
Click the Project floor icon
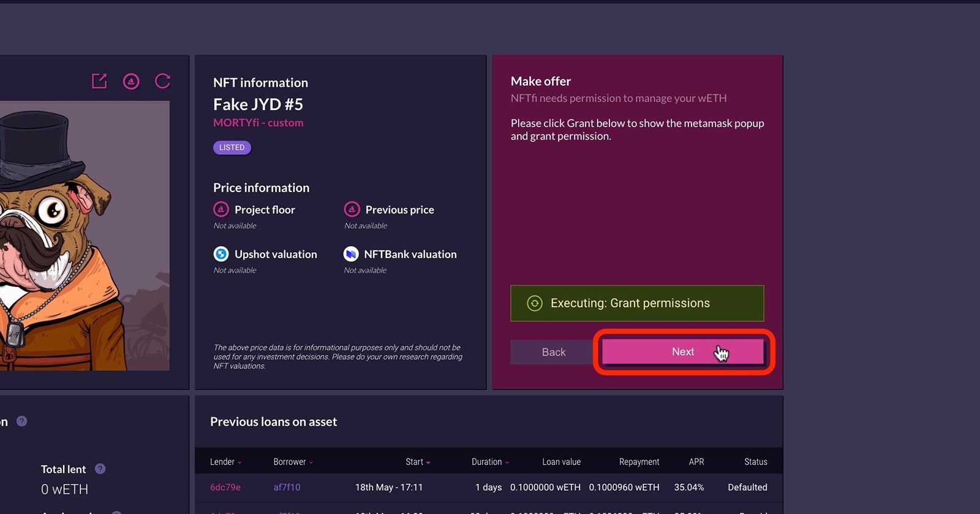tap(221, 209)
